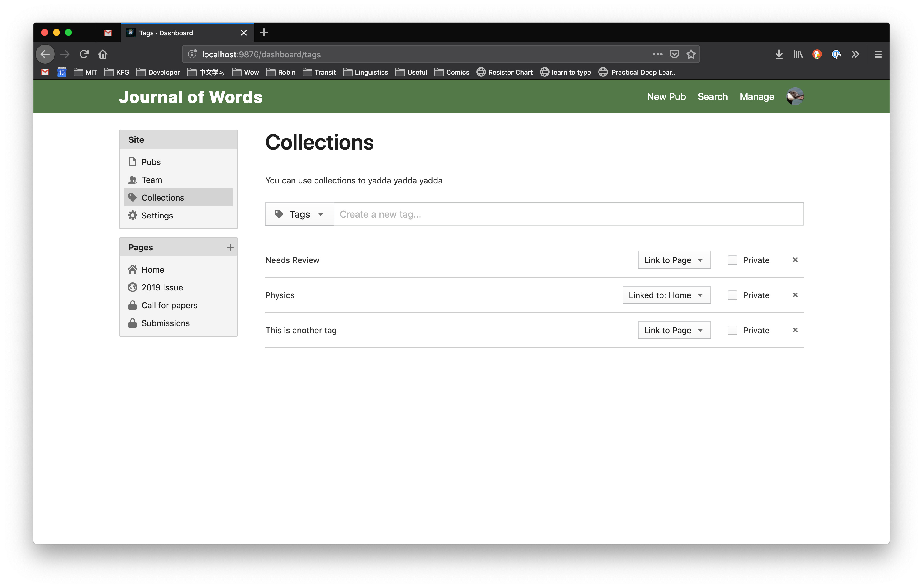Open the Useful bookmarks folder
This screenshot has height=588, width=923.
click(x=411, y=72)
